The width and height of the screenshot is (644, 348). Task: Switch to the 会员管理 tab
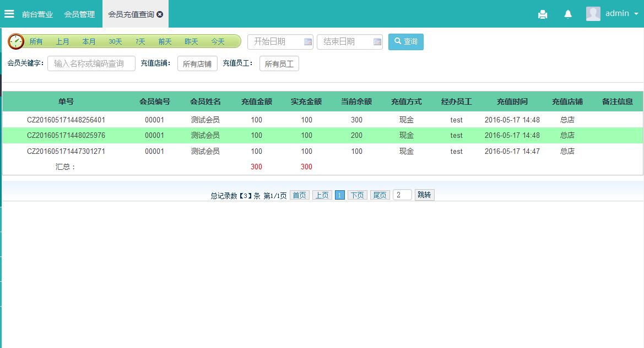click(79, 14)
